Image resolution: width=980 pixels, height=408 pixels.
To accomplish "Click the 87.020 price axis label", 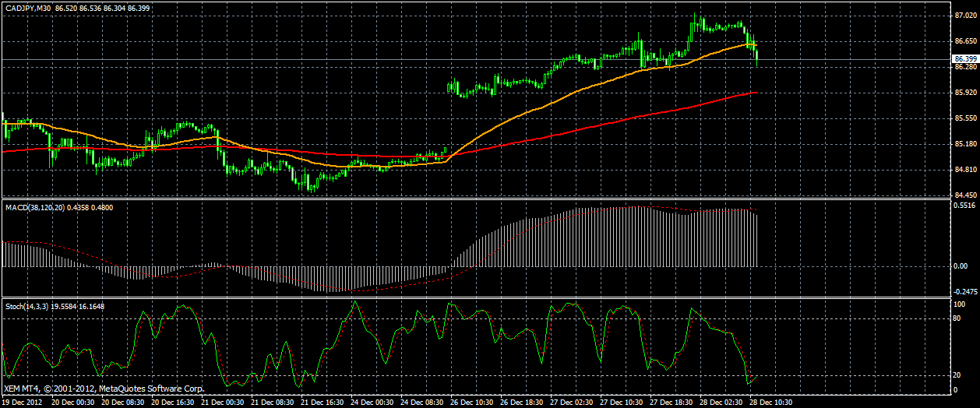I will [x=964, y=16].
